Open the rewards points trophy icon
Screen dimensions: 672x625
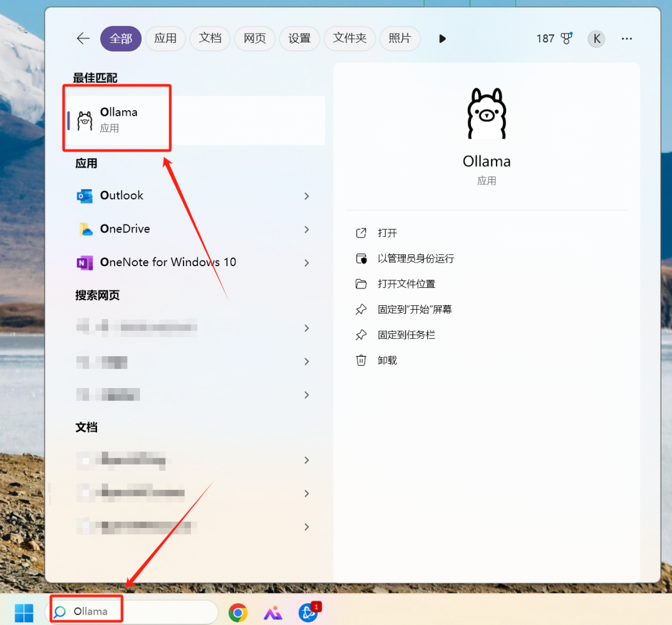567,39
